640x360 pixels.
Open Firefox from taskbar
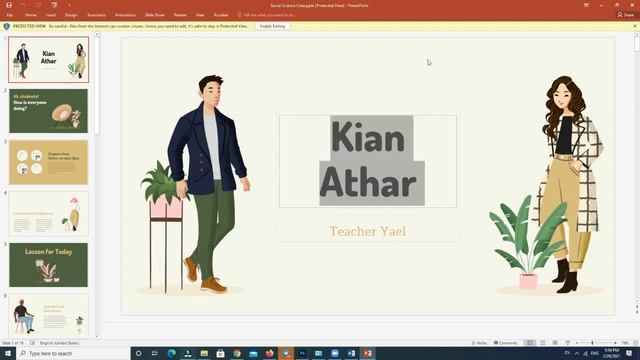[x=269, y=353]
